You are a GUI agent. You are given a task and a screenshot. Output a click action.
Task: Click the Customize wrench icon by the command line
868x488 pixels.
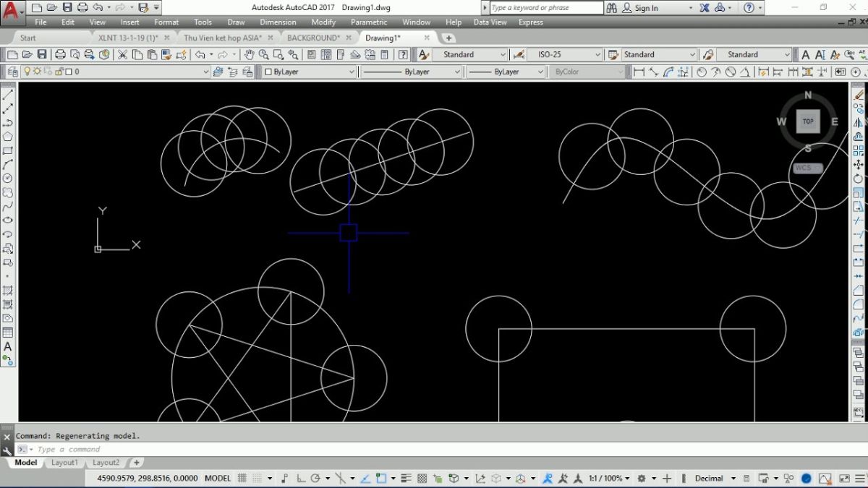click(x=7, y=450)
